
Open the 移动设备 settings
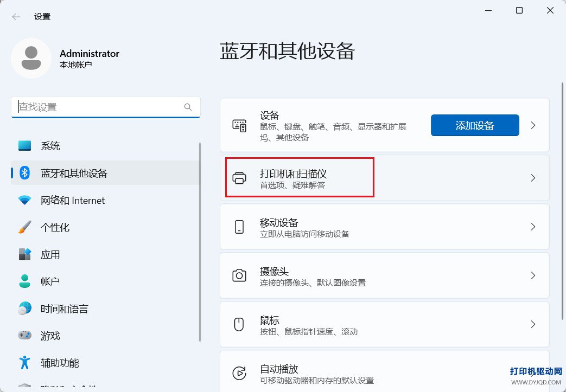click(384, 227)
